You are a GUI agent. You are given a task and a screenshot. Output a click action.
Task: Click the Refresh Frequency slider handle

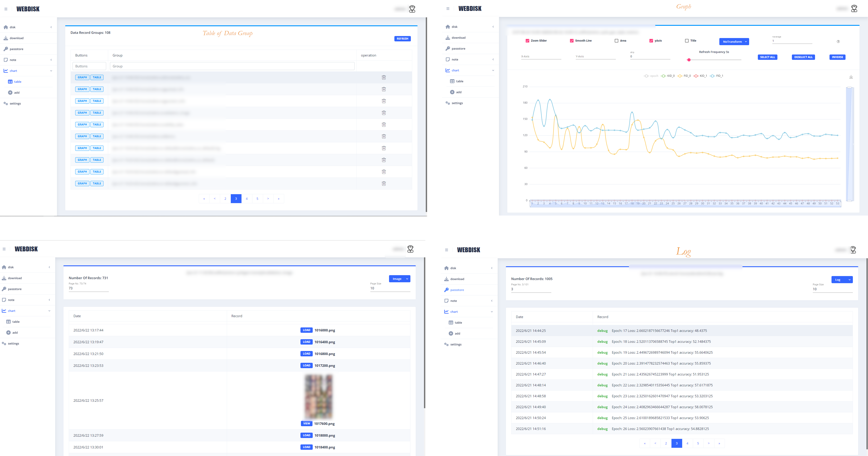tap(689, 60)
